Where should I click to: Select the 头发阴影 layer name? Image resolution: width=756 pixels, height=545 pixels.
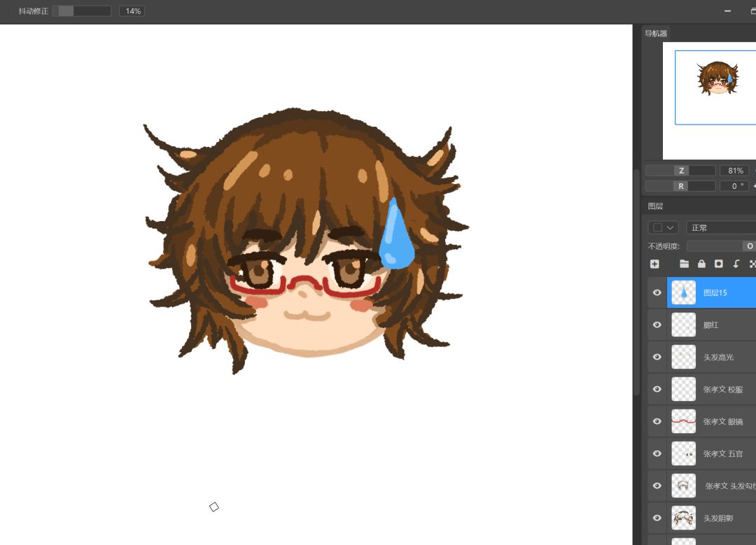(x=718, y=518)
